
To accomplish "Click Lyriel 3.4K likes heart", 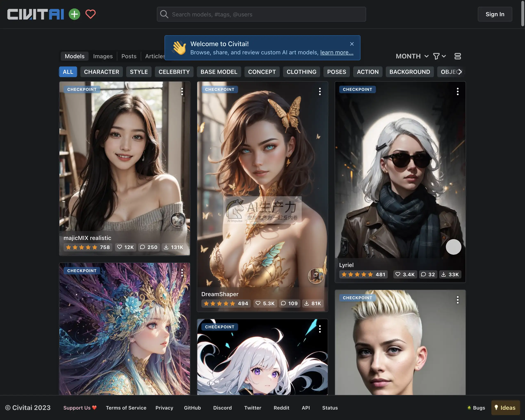I will coord(405,274).
